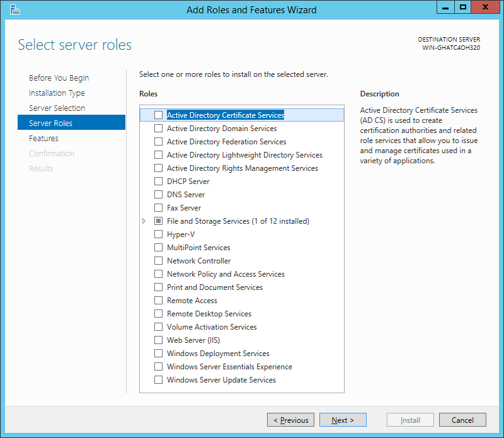The image size is (504, 438).
Task: Toggle the DNS Server checkbox
Action: tap(159, 195)
